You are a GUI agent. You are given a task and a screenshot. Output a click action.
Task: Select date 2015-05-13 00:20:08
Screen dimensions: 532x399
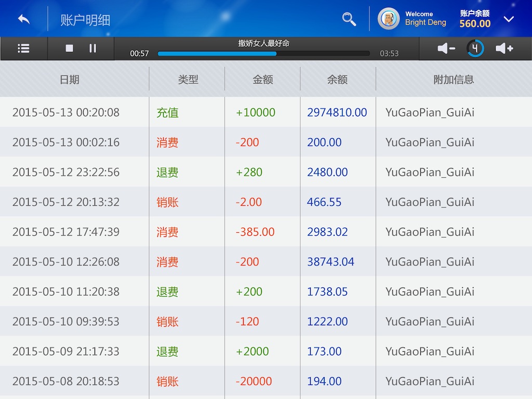[66, 112]
